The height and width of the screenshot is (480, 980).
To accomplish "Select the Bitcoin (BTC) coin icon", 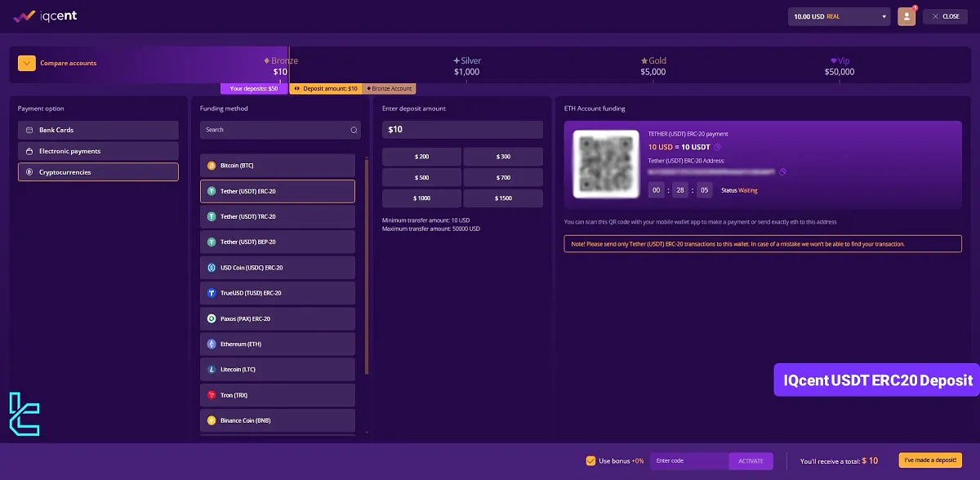I will coord(211,165).
